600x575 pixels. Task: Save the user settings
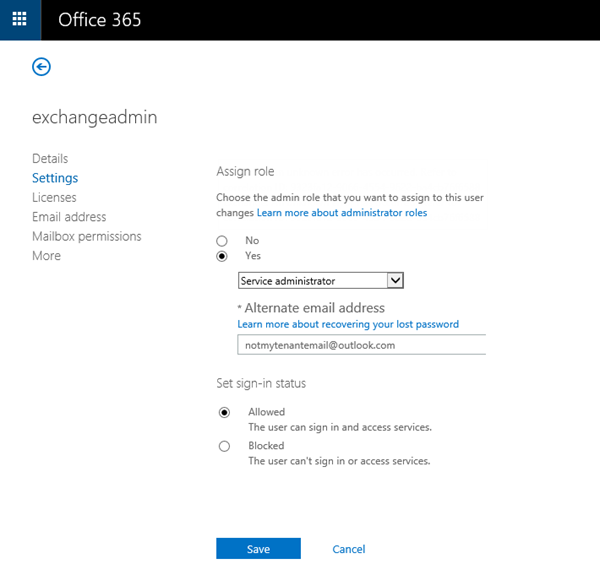pyautogui.click(x=258, y=549)
